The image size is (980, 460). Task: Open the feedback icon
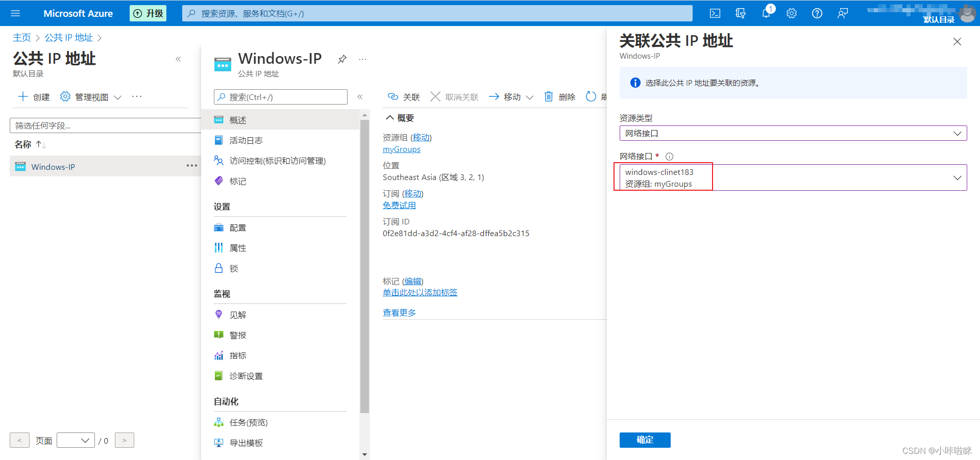coord(843,13)
